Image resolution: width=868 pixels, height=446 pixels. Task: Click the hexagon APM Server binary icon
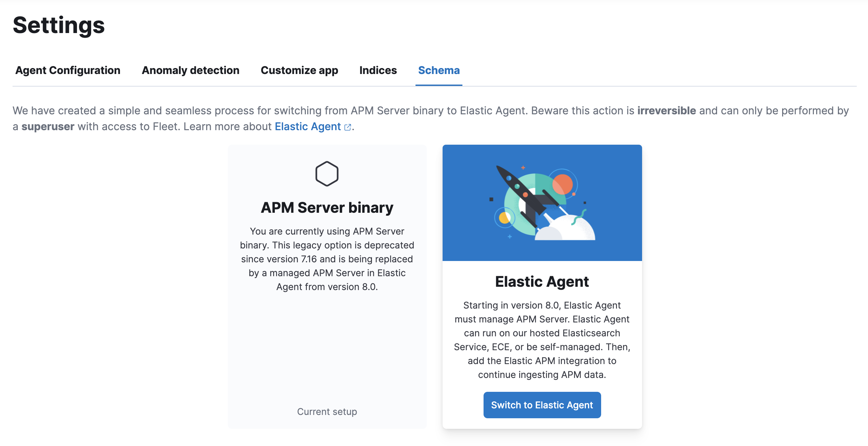[x=327, y=174]
